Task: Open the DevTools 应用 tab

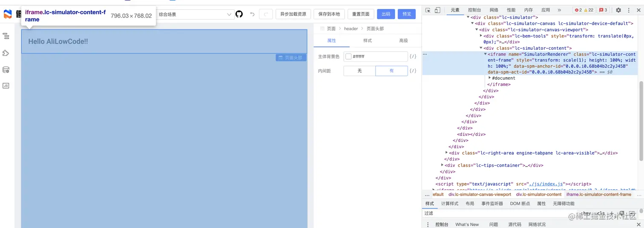Action: click(546, 10)
